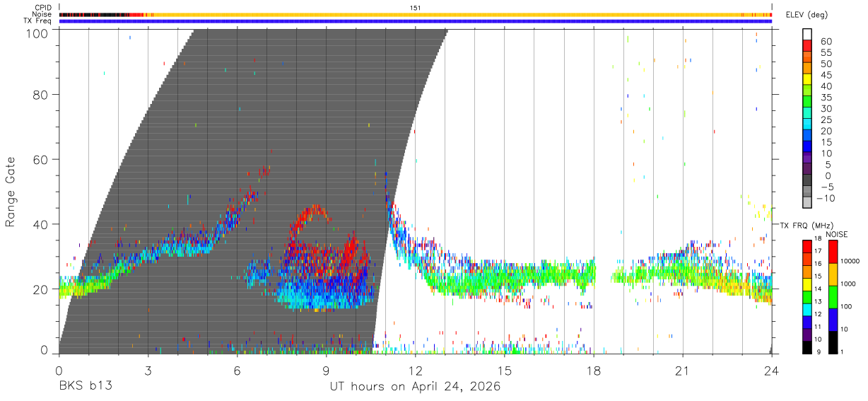
Task: Click the blue TX Freq strip above plot
Action: tap(416, 21)
